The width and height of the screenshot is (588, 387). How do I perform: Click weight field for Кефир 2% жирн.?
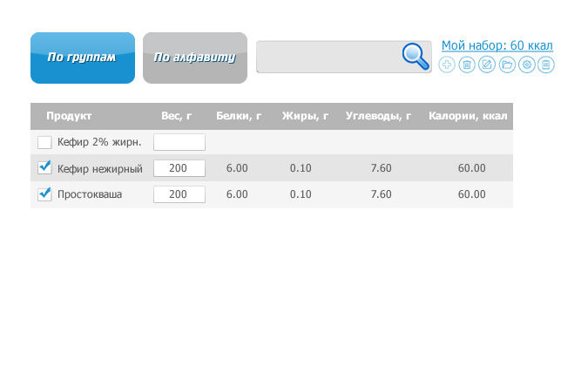pos(179,142)
